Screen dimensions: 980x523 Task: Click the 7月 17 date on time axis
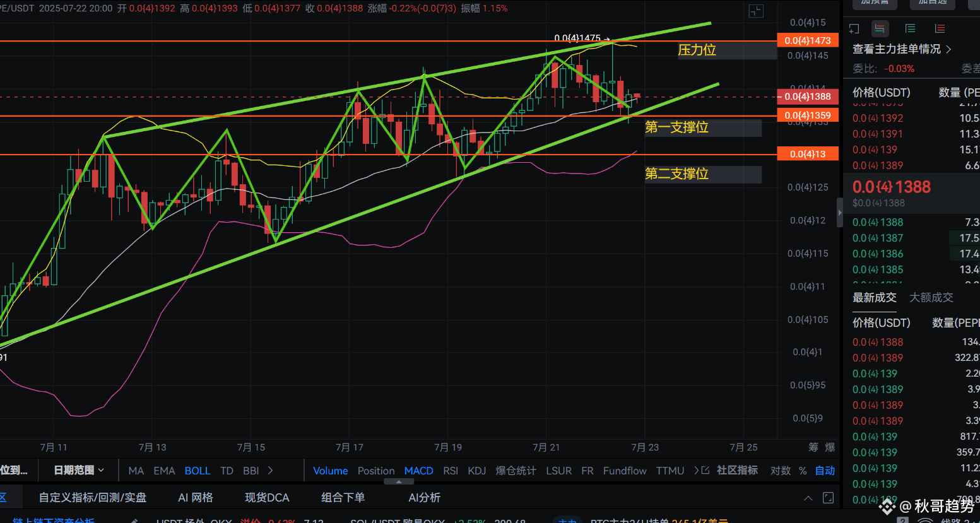point(350,447)
